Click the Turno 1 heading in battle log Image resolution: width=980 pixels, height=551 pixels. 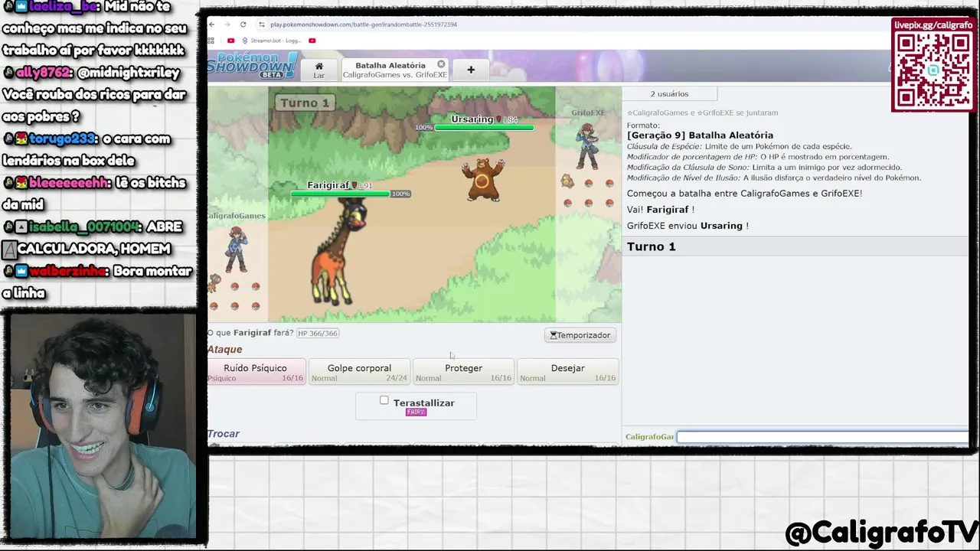coord(652,246)
